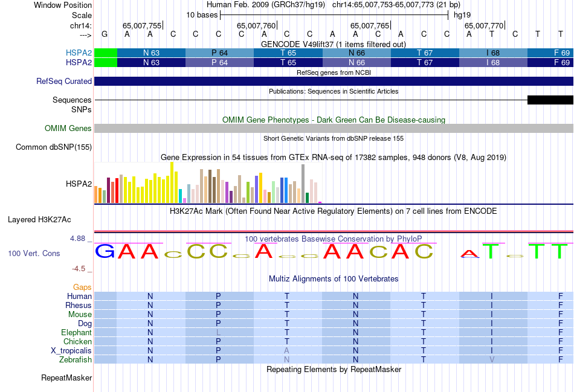The height and width of the screenshot is (392, 574).
Task: Click the Elephant species label
Action: click(x=77, y=332)
